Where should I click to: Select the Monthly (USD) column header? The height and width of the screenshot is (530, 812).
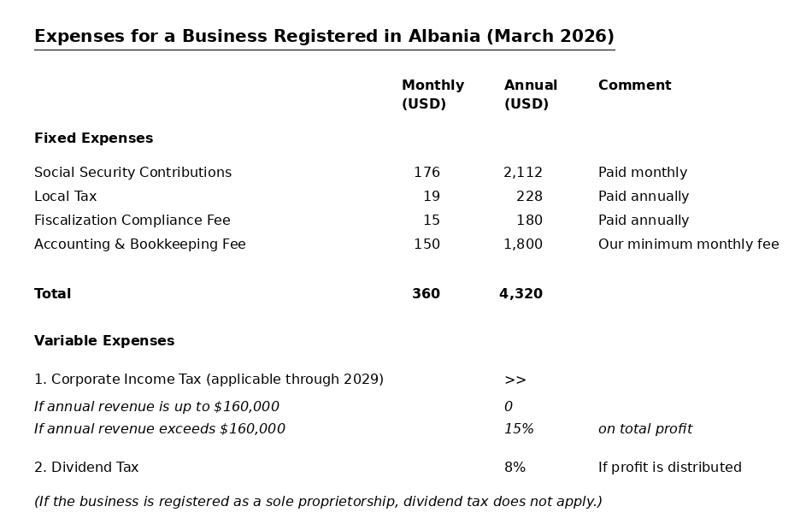[433, 94]
